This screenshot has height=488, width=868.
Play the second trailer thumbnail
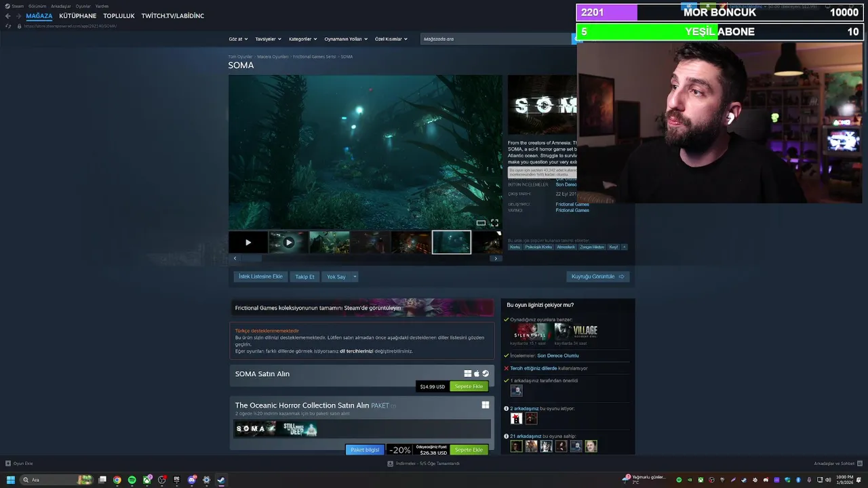coord(288,242)
